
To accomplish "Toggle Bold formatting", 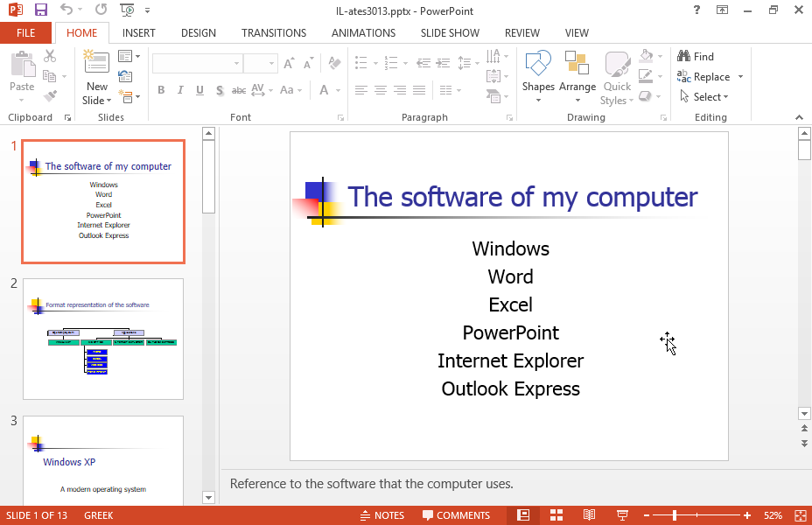I will 161,90.
